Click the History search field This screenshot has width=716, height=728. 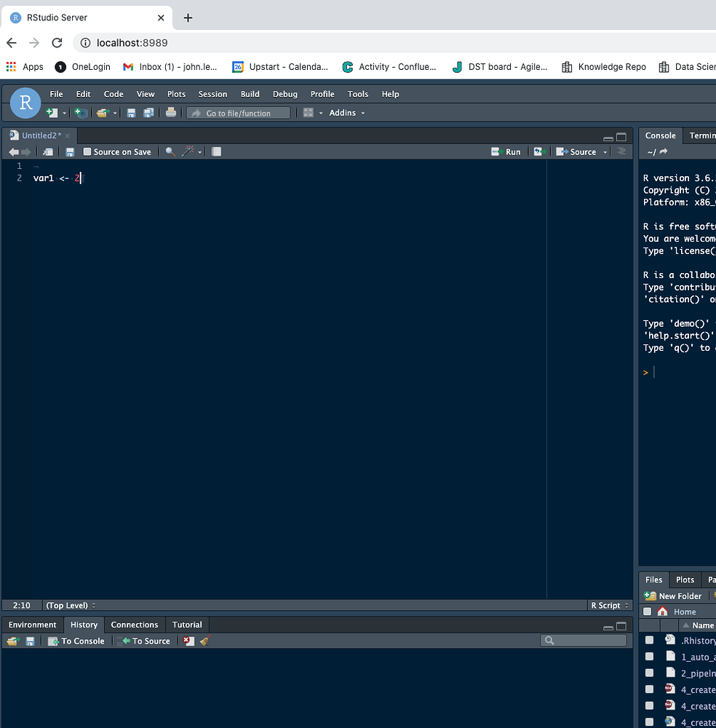[x=584, y=641]
